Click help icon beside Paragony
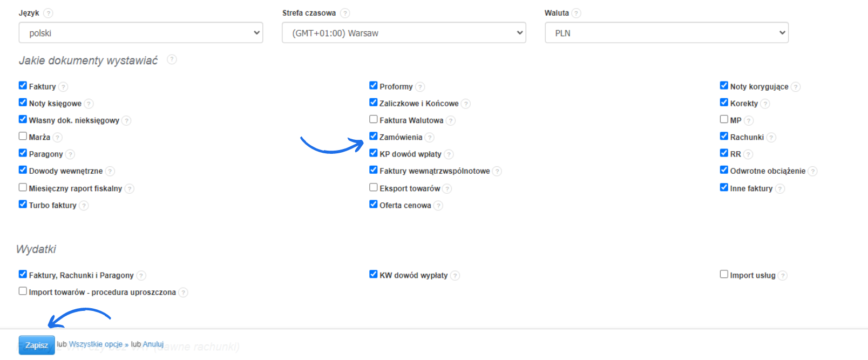The width and height of the screenshot is (868, 360). click(x=70, y=154)
